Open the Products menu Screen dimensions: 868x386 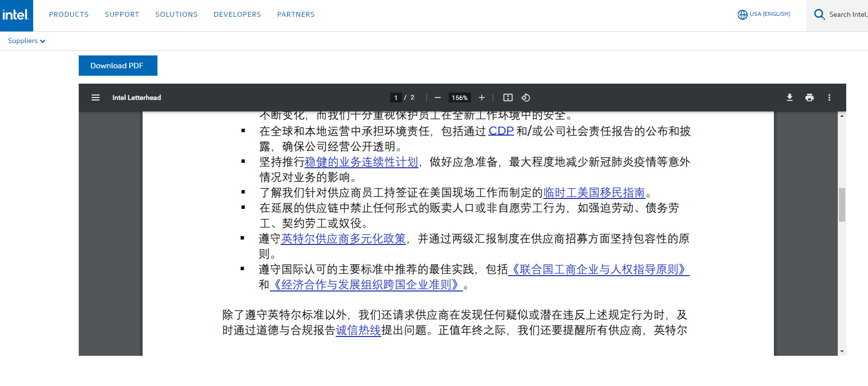pyautogui.click(x=69, y=14)
